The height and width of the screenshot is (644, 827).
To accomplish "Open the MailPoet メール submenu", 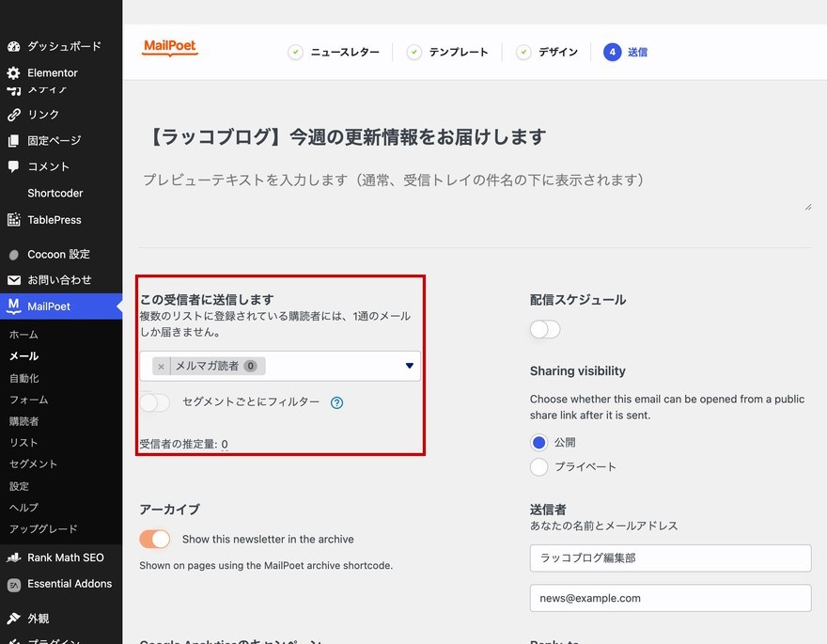I will coord(23,356).
